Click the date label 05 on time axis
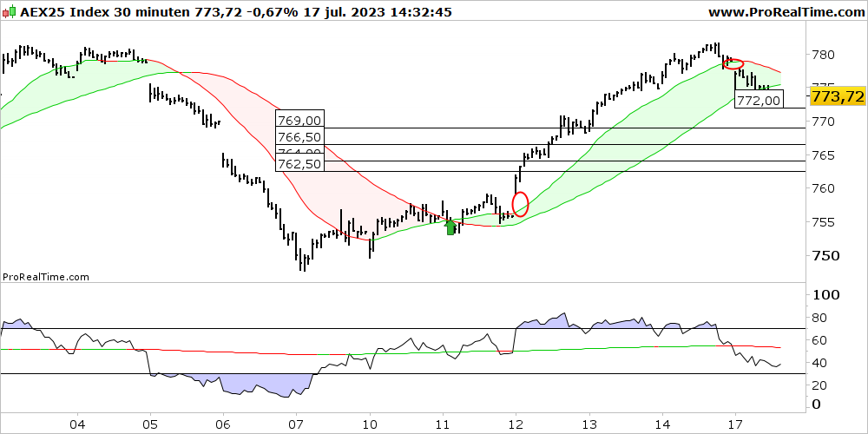The width and height of the screenshot is (868, 434). (150, 424)
